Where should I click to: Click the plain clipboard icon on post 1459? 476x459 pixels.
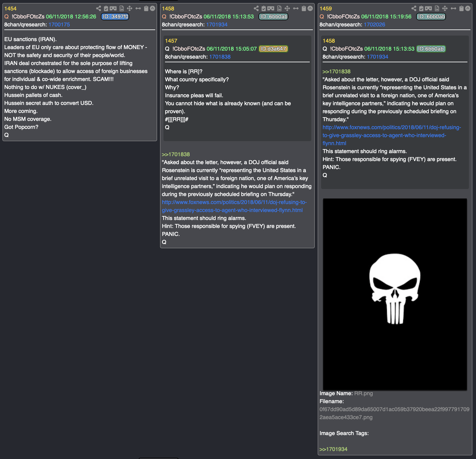coord(462,9)
